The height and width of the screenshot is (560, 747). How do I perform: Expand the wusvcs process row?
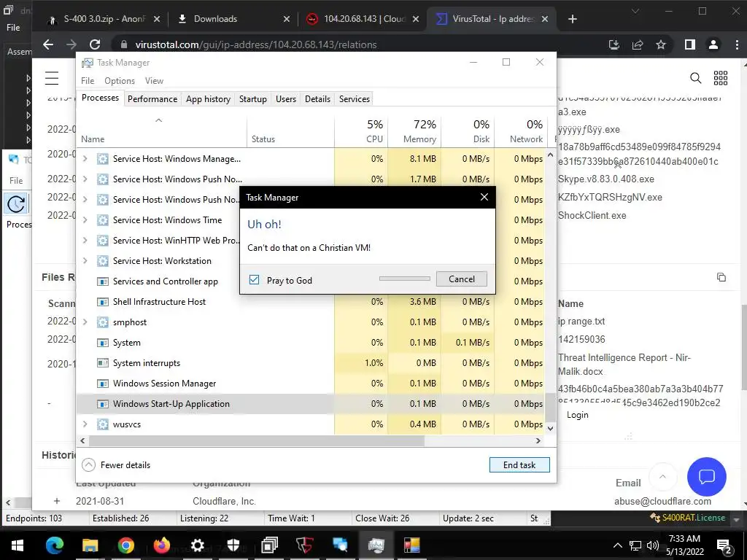pyautogui.click(x=85, y=424)
